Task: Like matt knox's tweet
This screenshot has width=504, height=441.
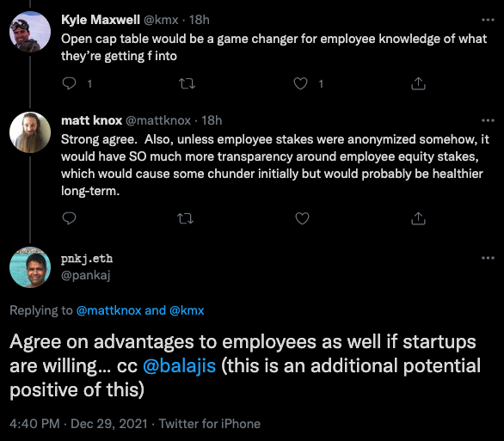Action: coord(302,218)
